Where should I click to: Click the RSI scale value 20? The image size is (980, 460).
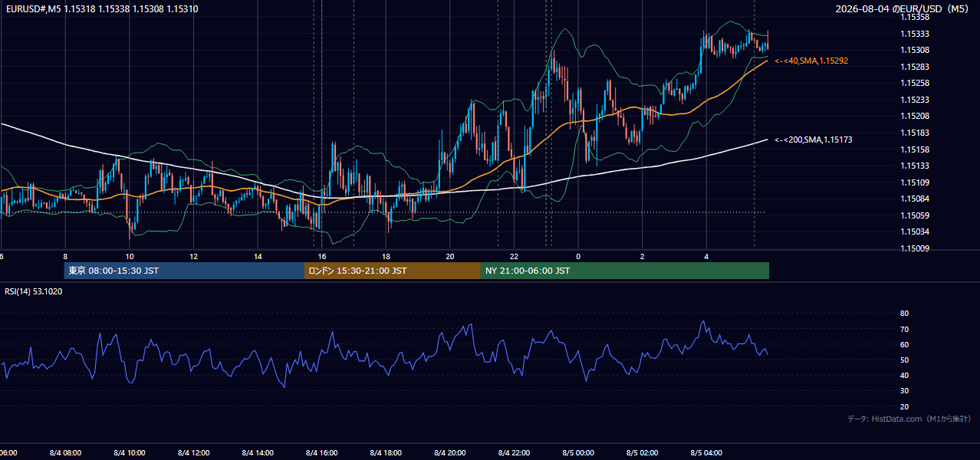tap(904, 406)
